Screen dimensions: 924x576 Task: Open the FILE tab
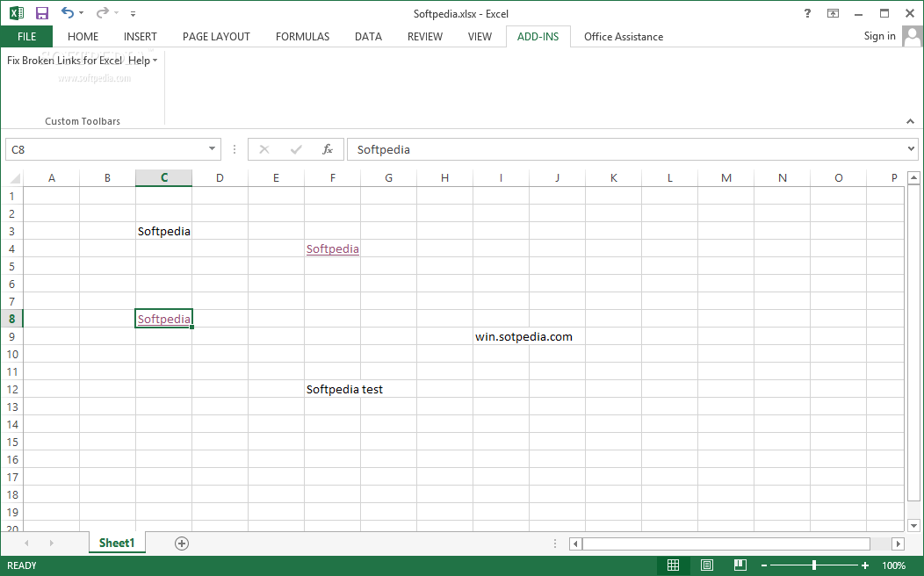26,37
